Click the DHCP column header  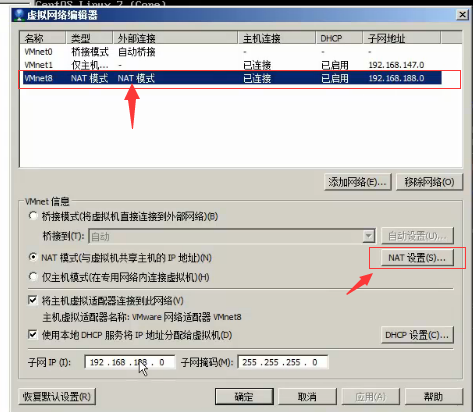click(339, 38)
